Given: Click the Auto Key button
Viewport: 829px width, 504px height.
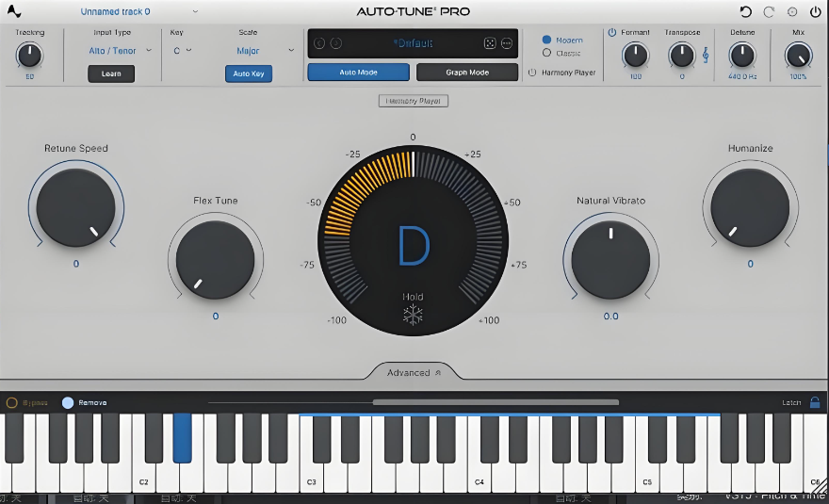Looking at the screenshot, I should (x=249, y=73).
